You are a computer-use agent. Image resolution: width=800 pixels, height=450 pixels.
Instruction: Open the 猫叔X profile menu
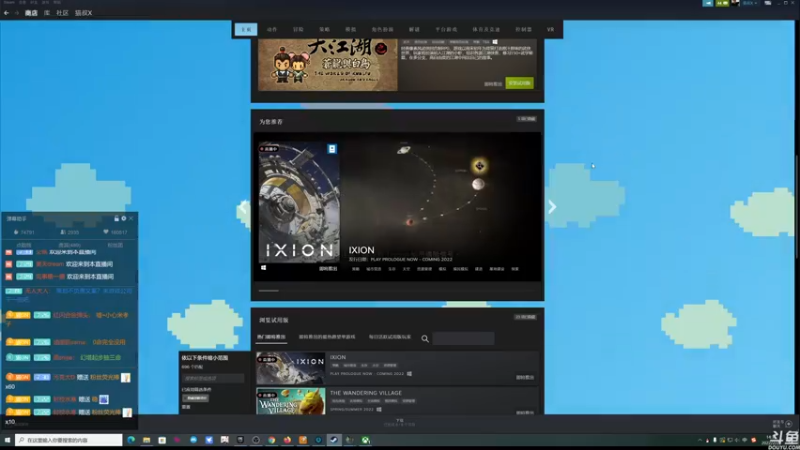tap(84, 13)
